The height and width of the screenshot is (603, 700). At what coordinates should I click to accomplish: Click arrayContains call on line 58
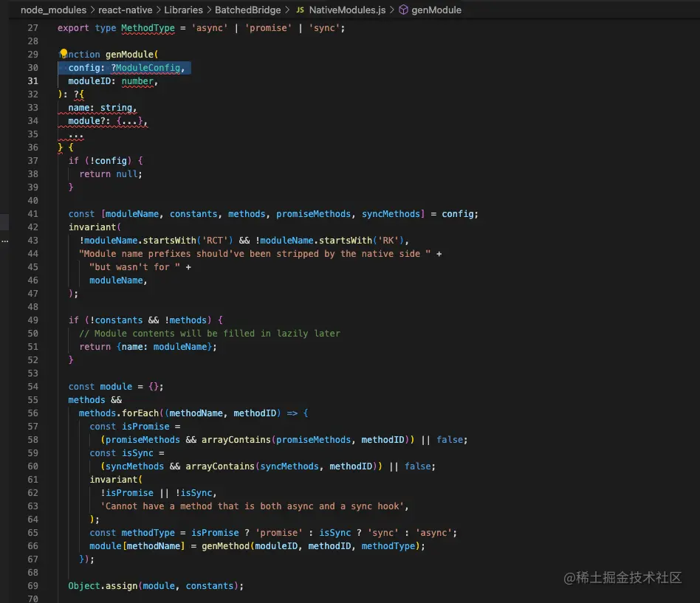click(x=236, y=440)
